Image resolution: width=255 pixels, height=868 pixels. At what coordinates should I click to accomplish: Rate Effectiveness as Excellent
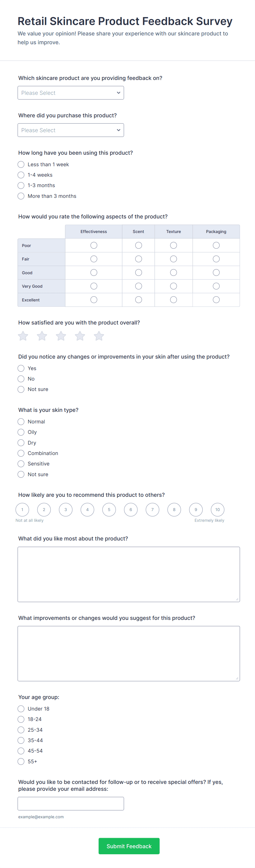(x=94, y=299)
